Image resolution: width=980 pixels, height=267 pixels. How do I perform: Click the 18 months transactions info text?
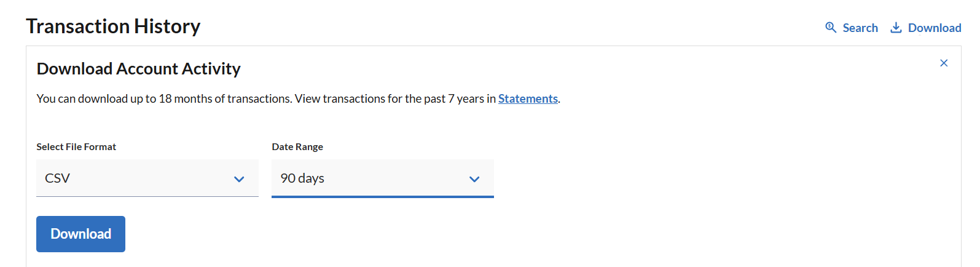(x=298, y=98)
